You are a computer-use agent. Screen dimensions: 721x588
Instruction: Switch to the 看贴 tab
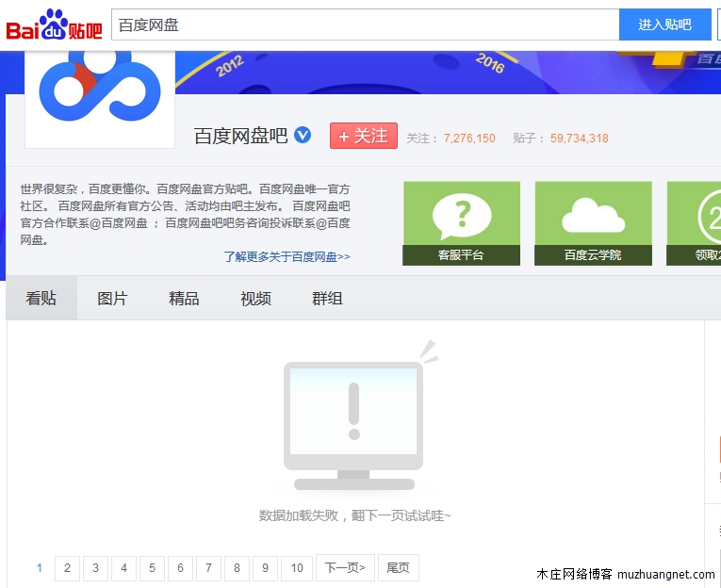[41, 298]
